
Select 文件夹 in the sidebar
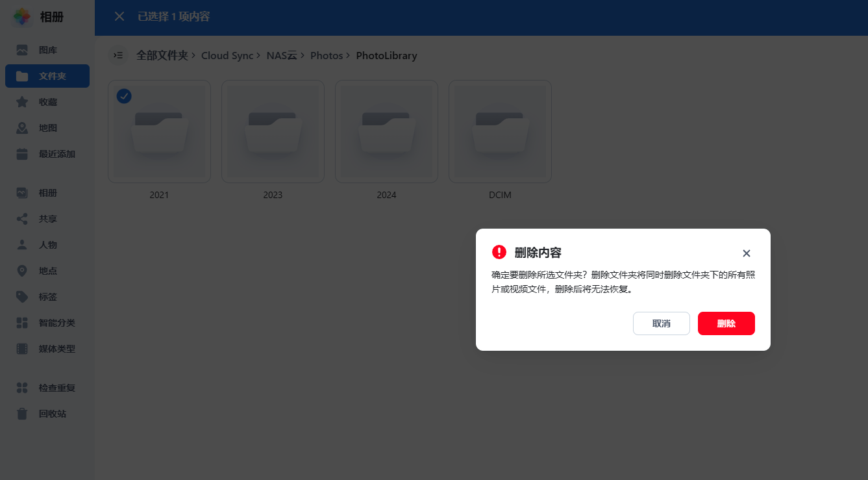(x=47, y=76)
